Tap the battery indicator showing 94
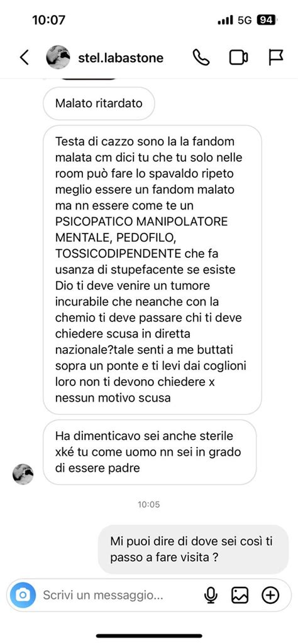 coord(267,20)
